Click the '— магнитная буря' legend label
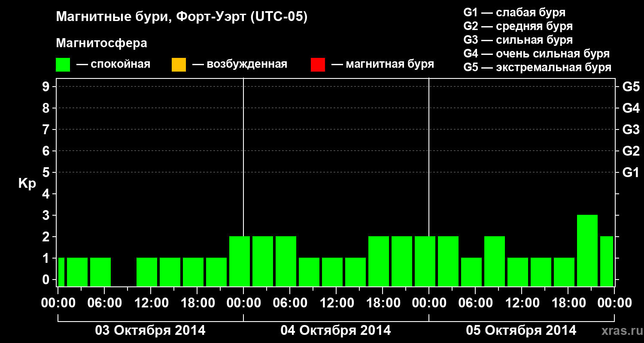644x343 pixels. click(x=383, y=64)
